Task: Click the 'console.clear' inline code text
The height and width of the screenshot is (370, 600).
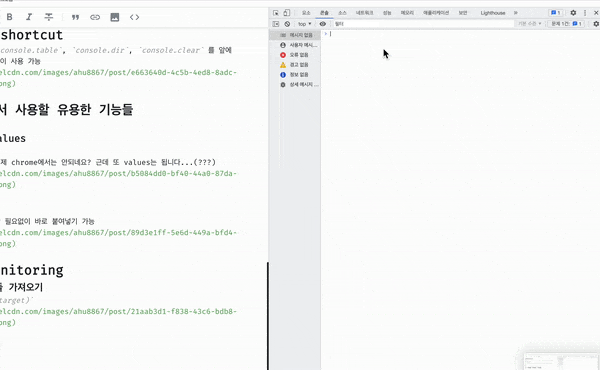Action: pyautogui.click(x=171, y=50)
